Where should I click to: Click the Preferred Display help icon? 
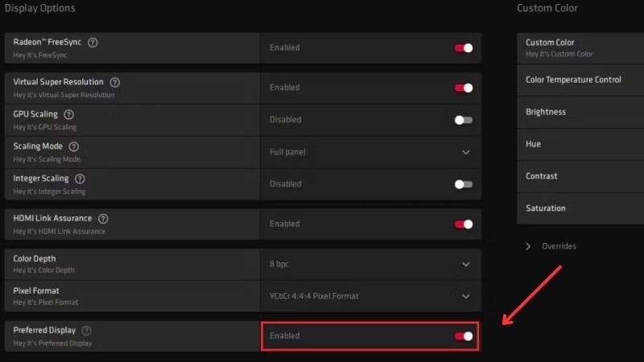[86, 331]
